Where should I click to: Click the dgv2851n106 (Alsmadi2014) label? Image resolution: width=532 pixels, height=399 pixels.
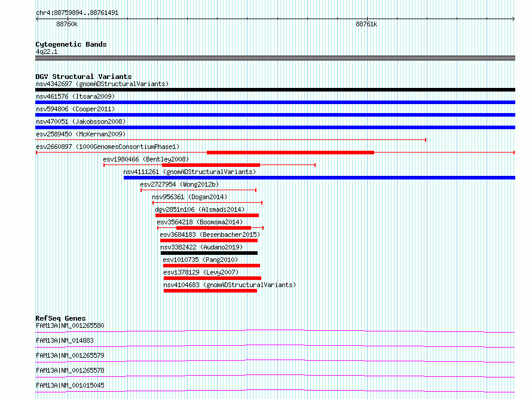click(x=200, y=209)
